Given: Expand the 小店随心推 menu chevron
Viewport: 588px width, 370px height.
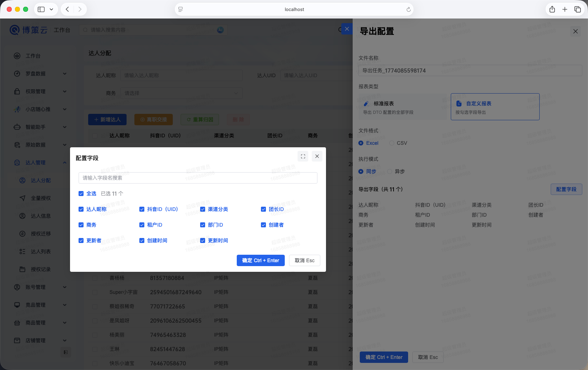Looking at the screenshot, I should coord(65,109).
